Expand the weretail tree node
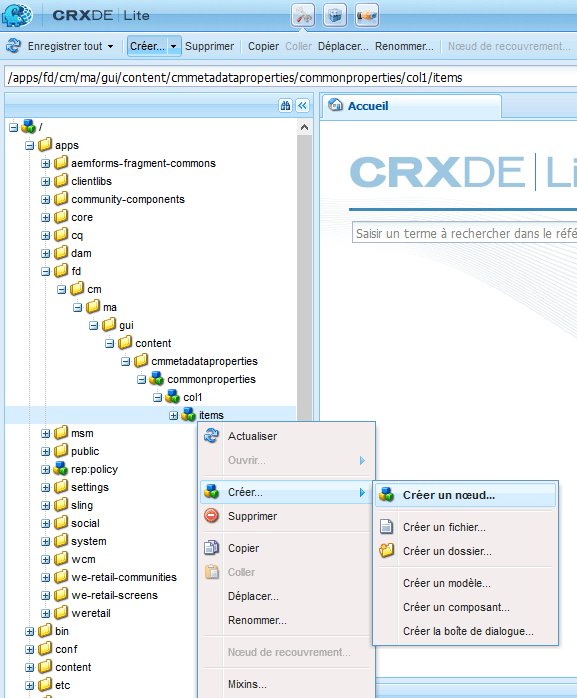 pos(45,613)
